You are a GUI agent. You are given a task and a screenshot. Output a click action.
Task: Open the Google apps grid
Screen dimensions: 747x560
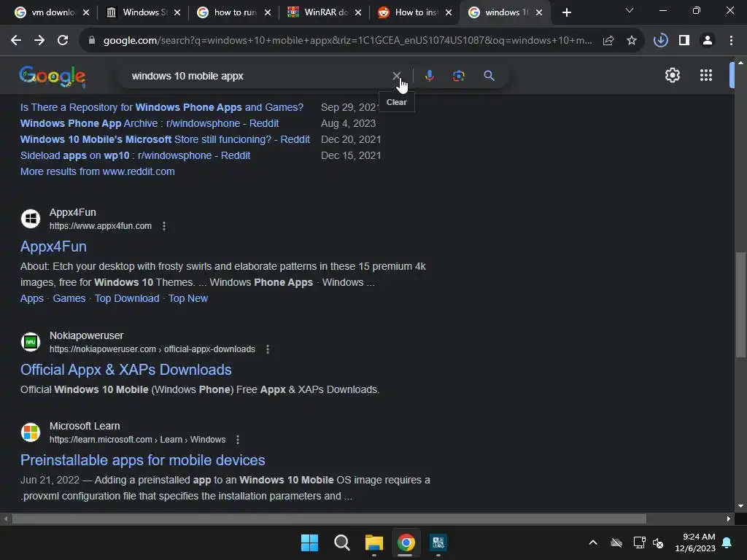coord(706,75)
